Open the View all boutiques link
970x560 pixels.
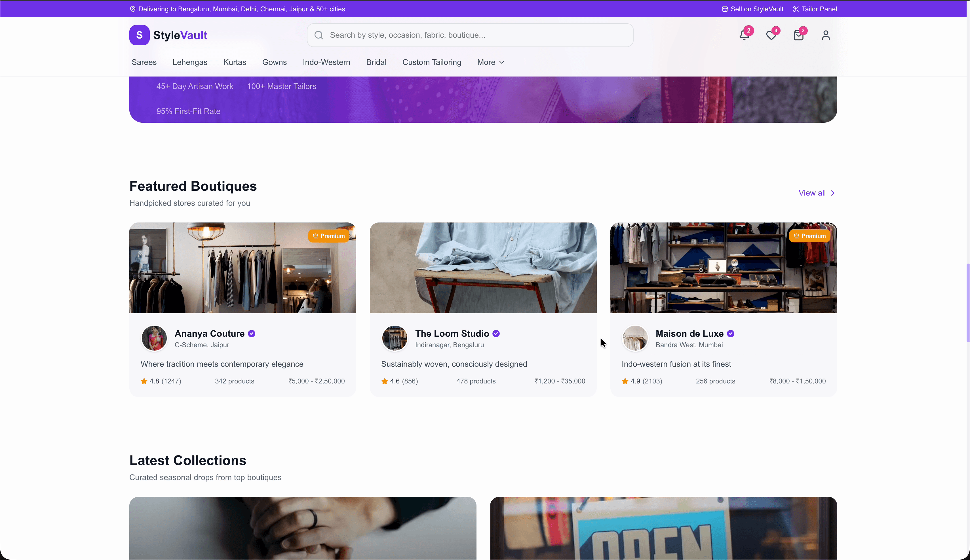[x=813, y=193]
